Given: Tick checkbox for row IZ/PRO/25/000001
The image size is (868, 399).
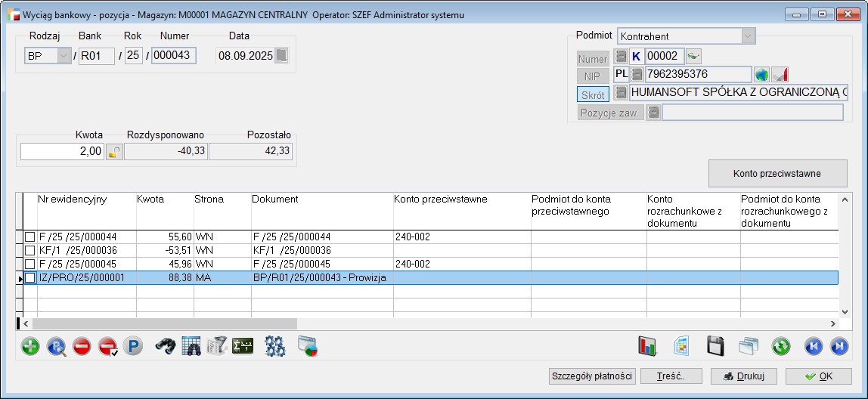Looking at the screenshot, I should pyautogui.click(x=30, y=278).
